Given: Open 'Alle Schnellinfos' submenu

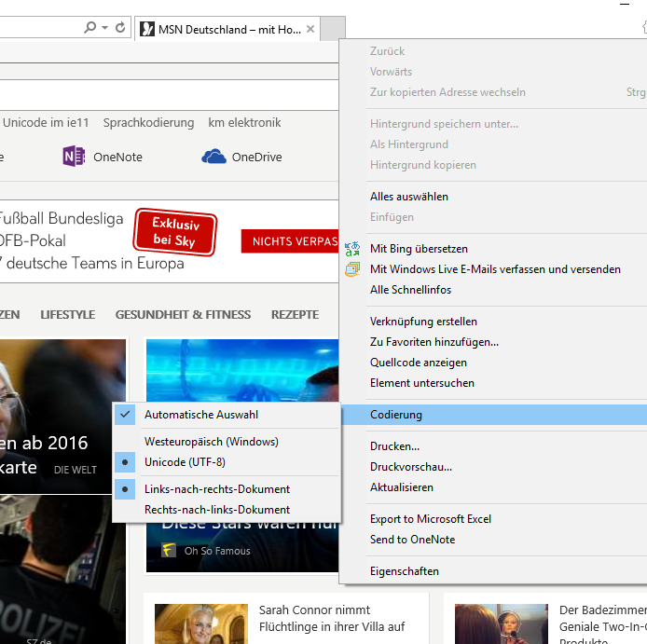Looking at the screenshot, I should click(494, 290).
